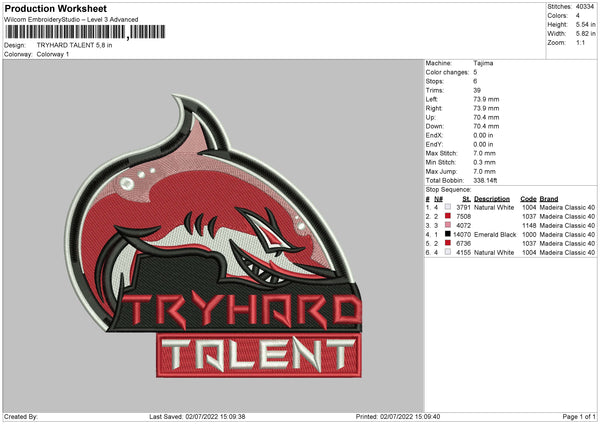Select the red swatch for stitch 7508
This screenshot has height=424, width=600.
(447, 216)
